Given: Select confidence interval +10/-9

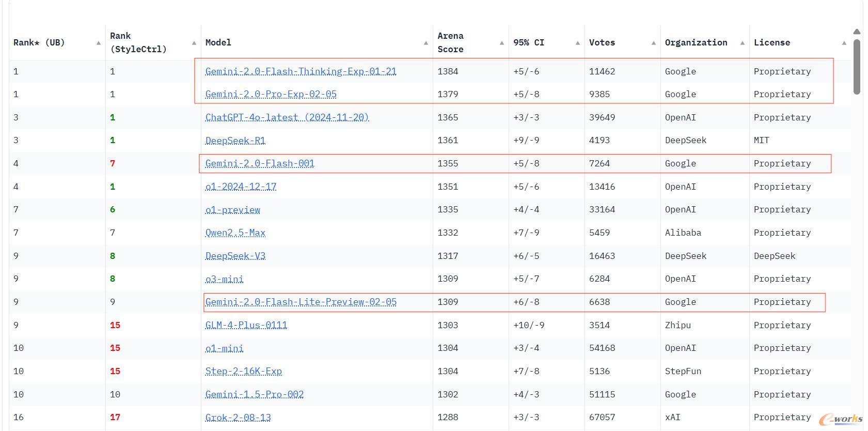Looking at the screenshot, I should pos(528,325).
